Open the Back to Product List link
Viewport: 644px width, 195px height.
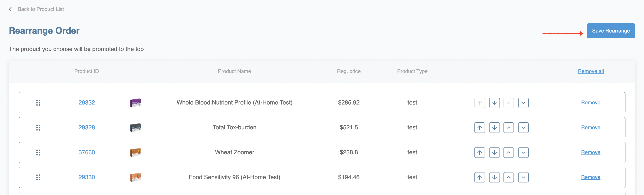pyautogui.click(x=41, y=9)
